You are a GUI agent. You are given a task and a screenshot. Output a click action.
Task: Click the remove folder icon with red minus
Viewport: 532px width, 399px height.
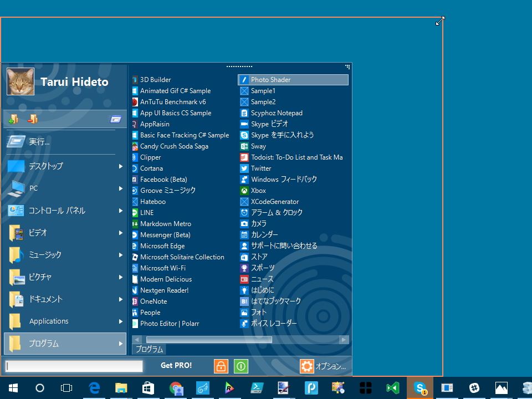[x=33, y=119]
